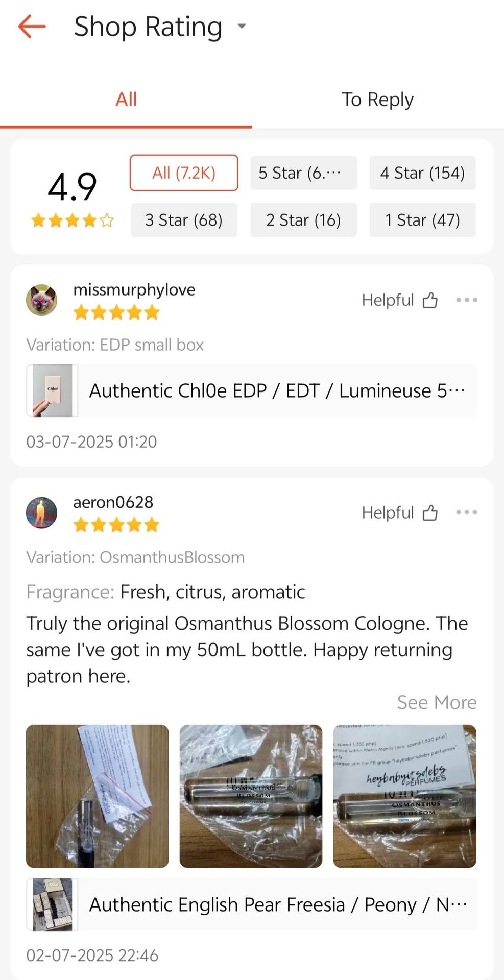Mark aeron0628's review as helpful
504x980 pixels.
tap(430, 512)
